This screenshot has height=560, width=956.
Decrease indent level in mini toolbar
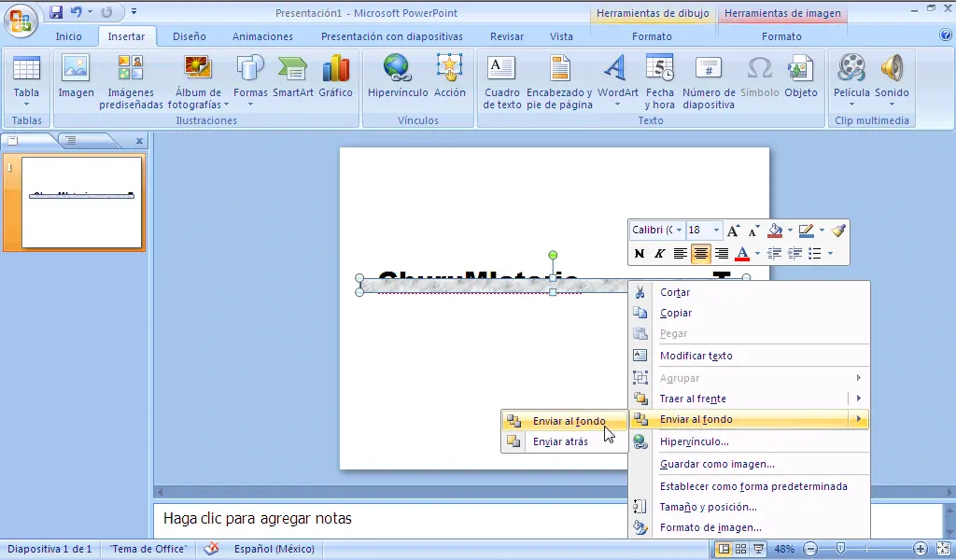point(774,254)
